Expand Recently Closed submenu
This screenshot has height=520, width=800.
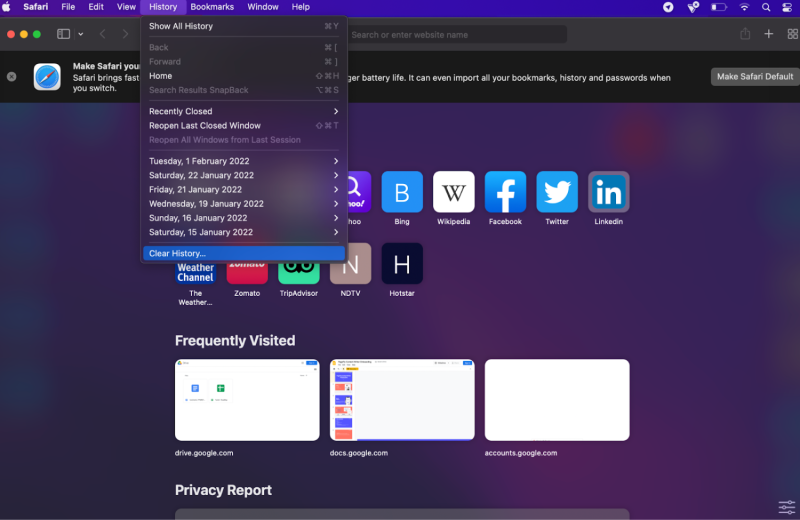point(244,111)
